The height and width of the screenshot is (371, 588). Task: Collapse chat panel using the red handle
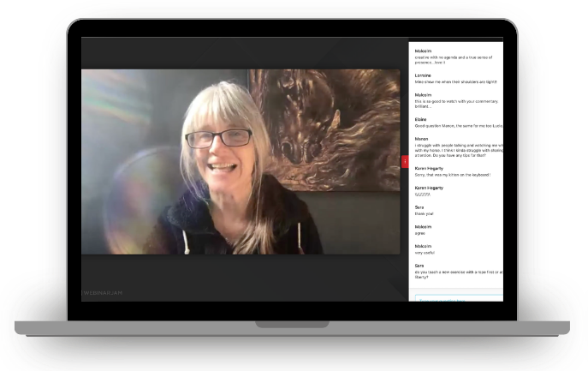click(405, 162)
